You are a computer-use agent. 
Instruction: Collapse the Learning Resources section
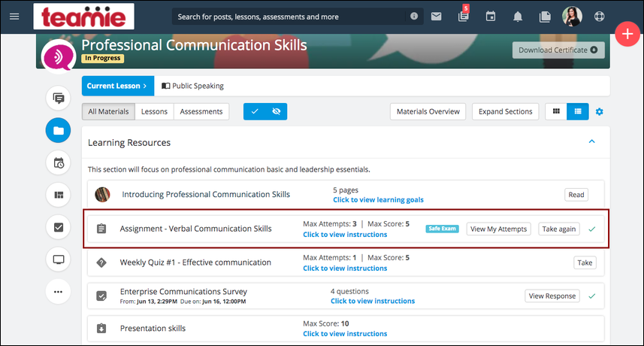pyautogui.click(x=592, y=141)
